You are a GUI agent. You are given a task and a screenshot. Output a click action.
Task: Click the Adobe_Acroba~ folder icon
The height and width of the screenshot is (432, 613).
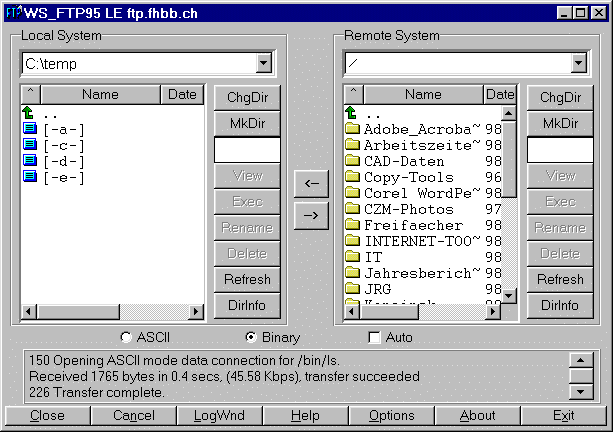(352, 129)
